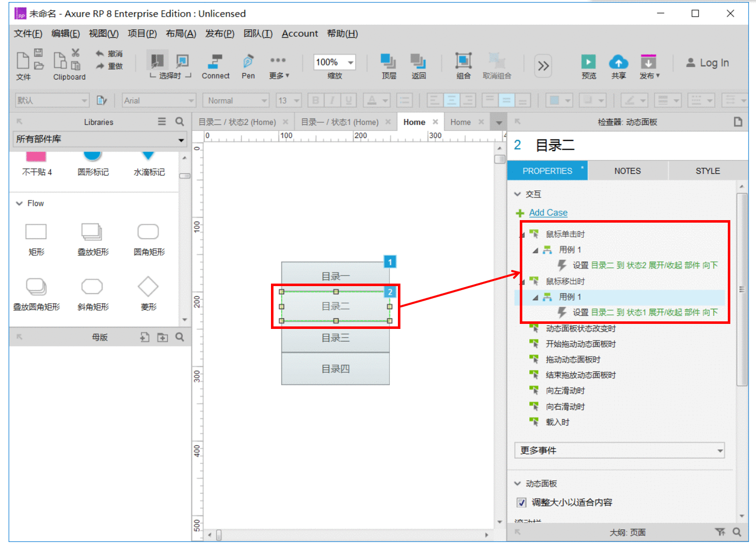Search the Libraries panel

click(179, 121)
